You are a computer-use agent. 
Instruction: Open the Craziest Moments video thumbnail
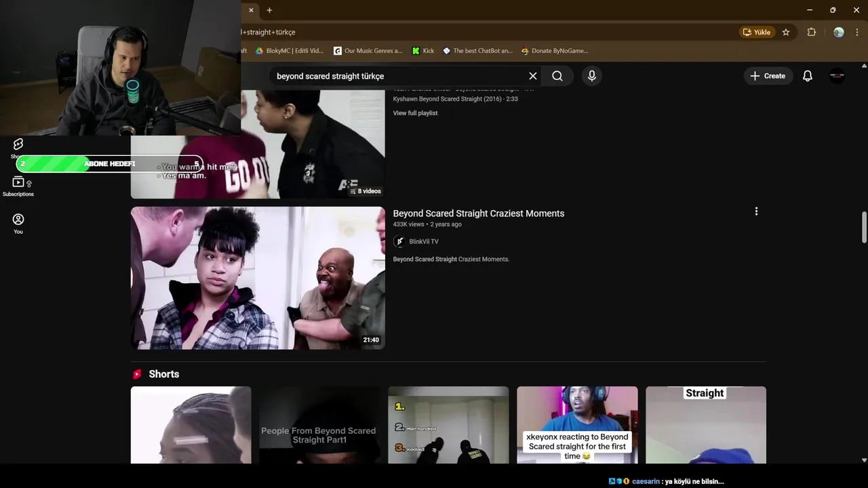click(x=258, y=278)
